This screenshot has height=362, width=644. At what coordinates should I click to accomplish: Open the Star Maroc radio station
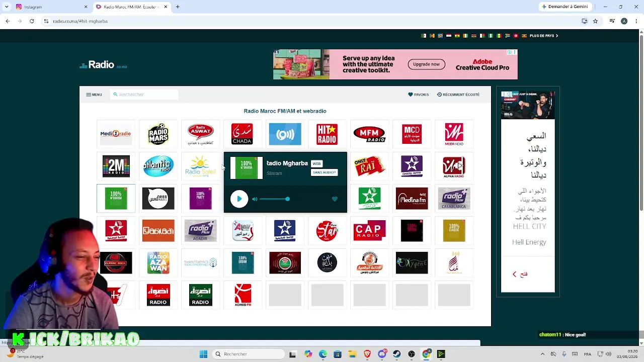coord(327,231)
